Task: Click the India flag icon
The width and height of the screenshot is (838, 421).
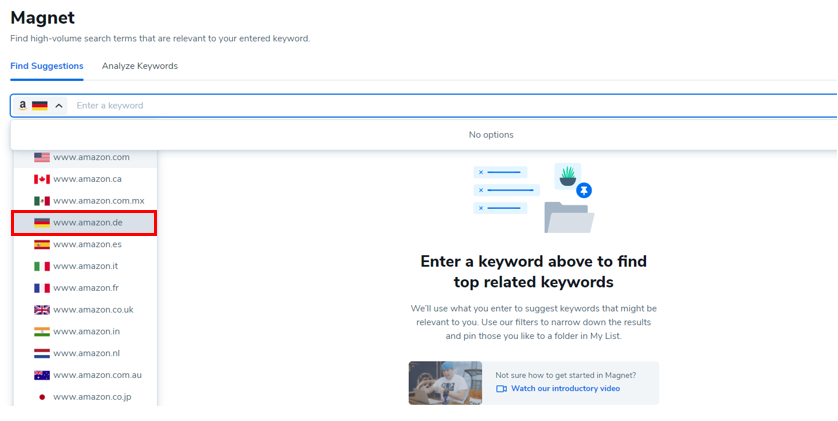Action: 42,331
